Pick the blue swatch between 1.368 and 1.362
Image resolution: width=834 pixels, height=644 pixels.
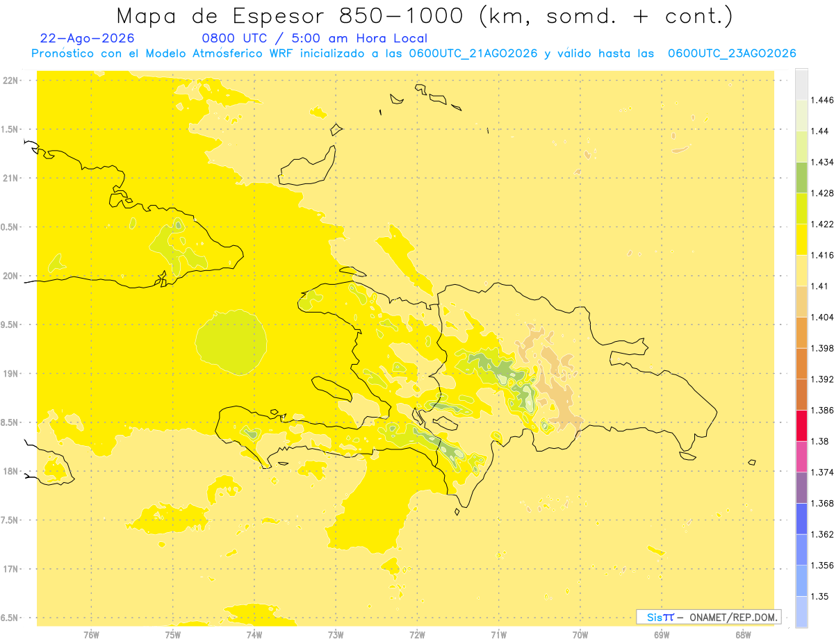tap(801, 518)
